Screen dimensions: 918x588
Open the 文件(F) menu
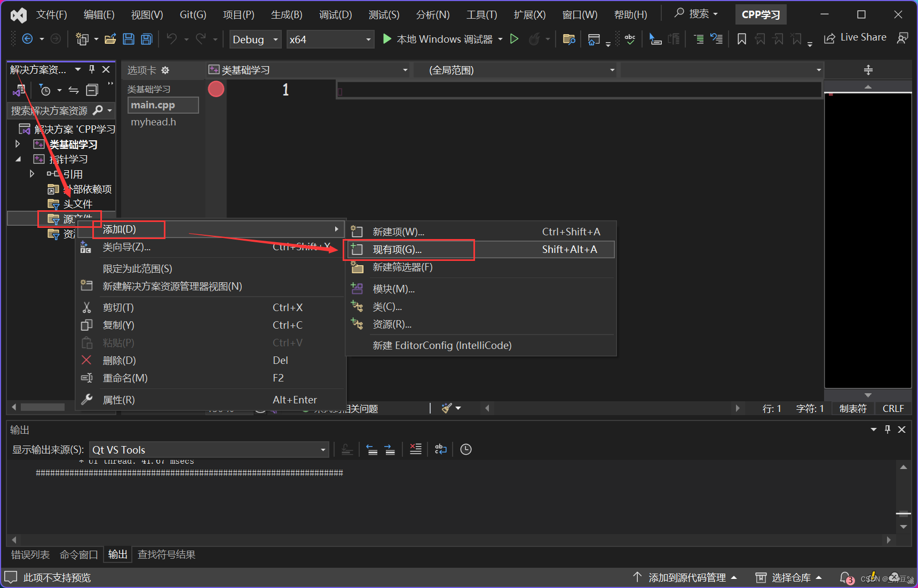click(x=52, y=15)
